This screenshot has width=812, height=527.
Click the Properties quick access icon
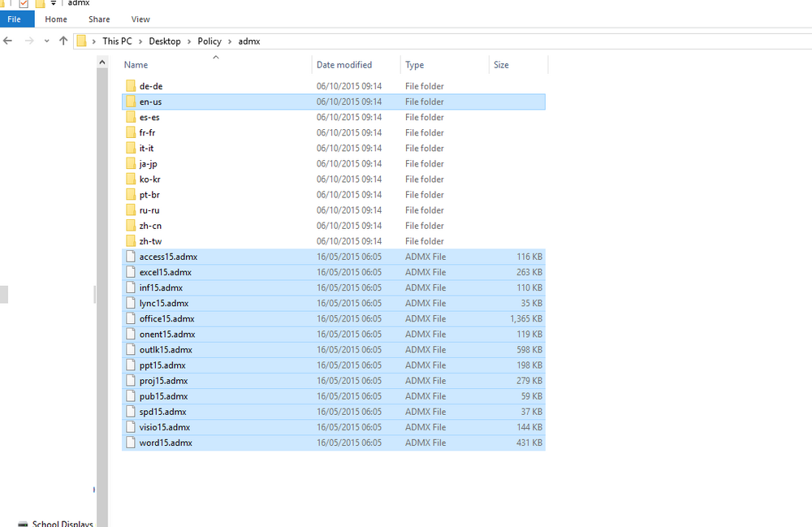tap(24, 3)
